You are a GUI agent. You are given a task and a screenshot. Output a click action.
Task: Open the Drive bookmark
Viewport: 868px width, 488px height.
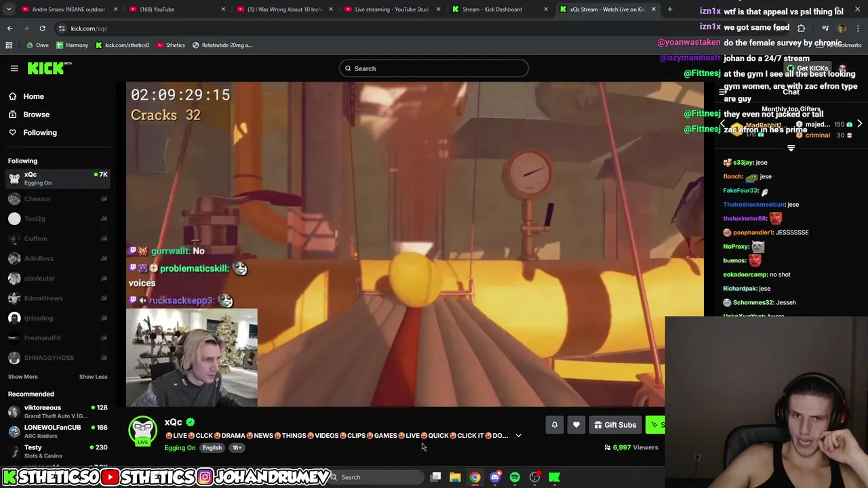(x=37, y=45)
